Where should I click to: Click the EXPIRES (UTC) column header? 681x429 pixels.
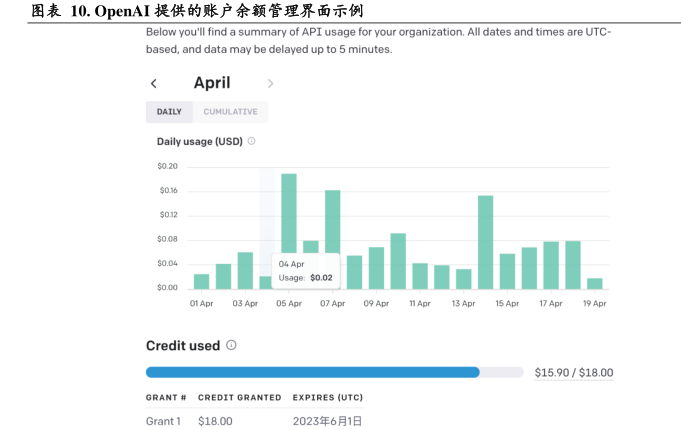coord(327,397)
